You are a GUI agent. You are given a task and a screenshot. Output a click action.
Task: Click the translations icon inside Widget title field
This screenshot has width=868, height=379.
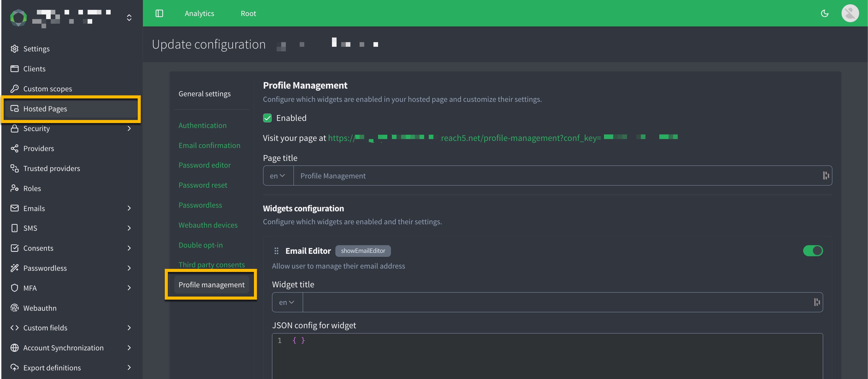pyautogui.click(x=817, y=302)
